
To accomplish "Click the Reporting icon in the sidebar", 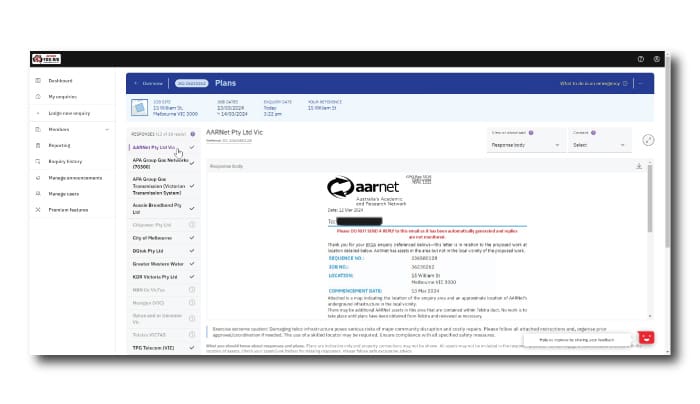I will pos(38,145).
